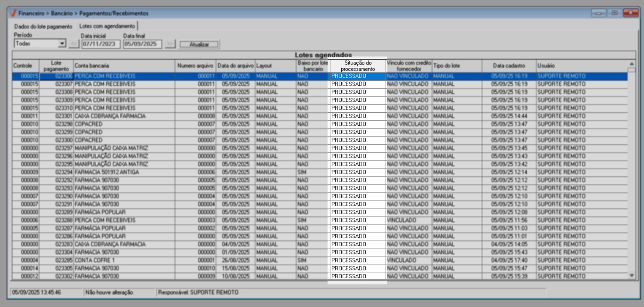This screenshot has height=307, width=644.
Task: Click the next period >> button
Action: [170, 44]
